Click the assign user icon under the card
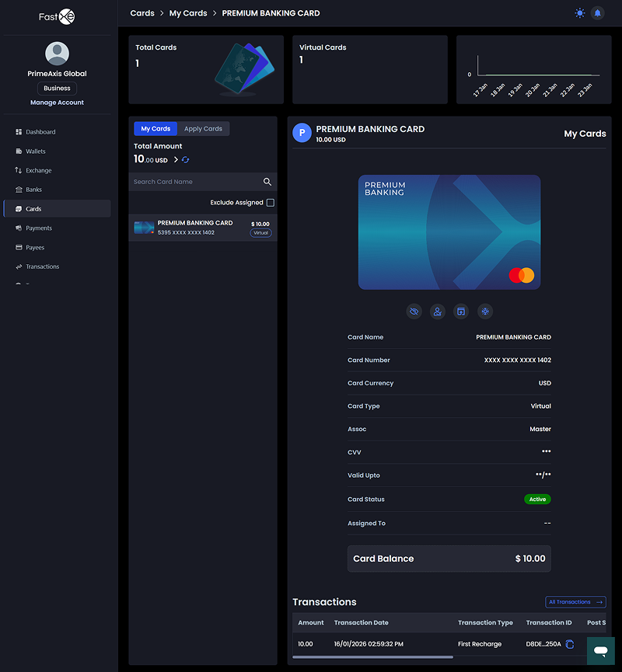This screenshot has height=672, width=622. tap(438, 312)
